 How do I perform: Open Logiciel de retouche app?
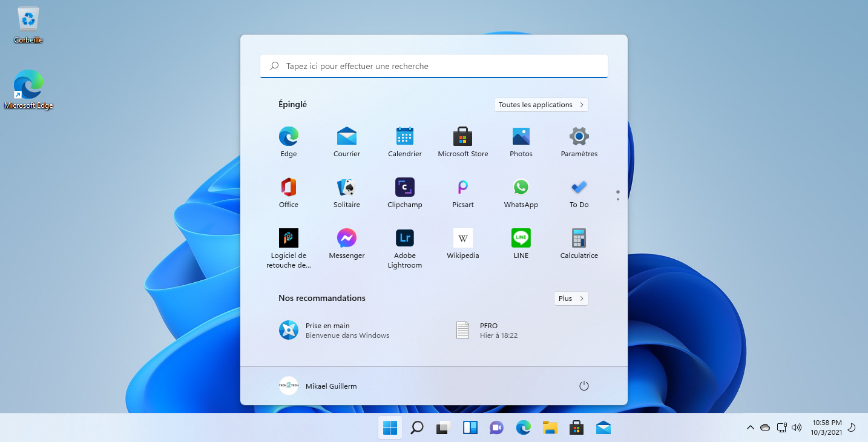289,248
